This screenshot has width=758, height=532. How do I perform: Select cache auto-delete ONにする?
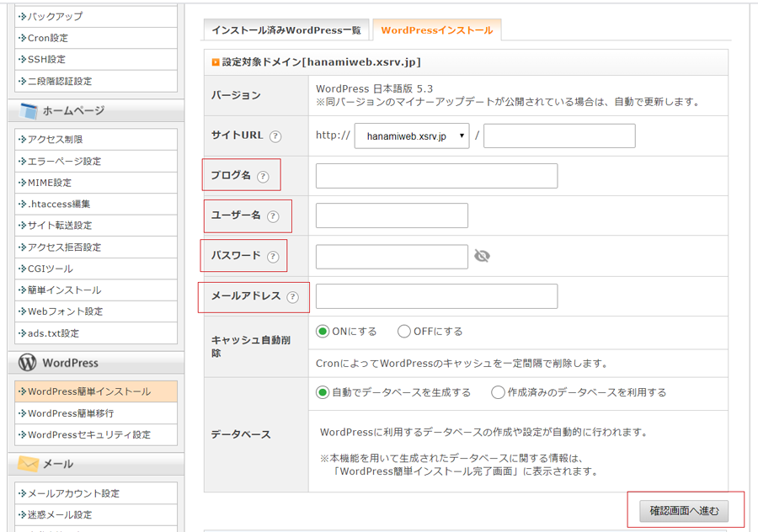pos(323,332)
